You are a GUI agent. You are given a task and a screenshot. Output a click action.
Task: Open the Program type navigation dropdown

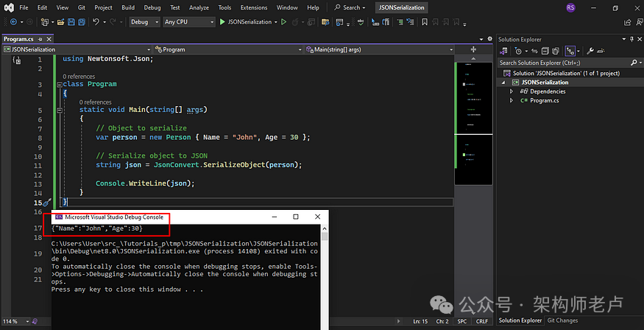[228, 49]
